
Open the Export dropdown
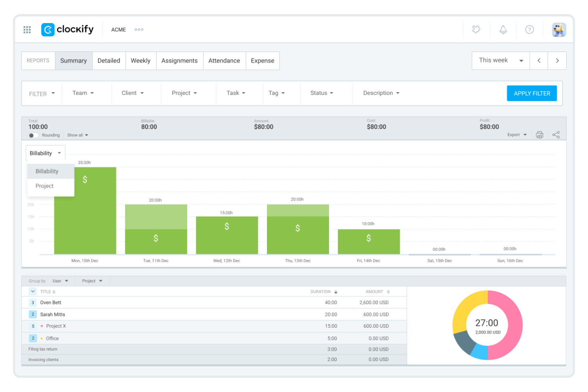click(516, 135)
